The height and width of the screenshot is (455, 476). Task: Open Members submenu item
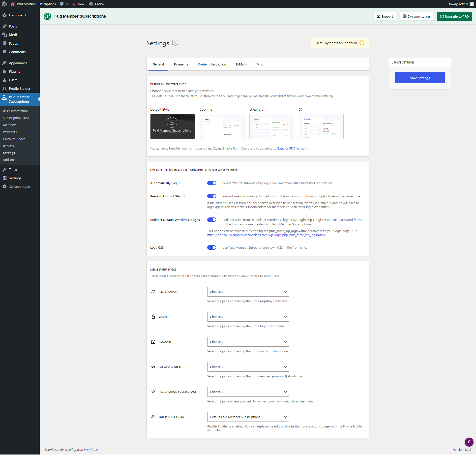click(10, 125)
